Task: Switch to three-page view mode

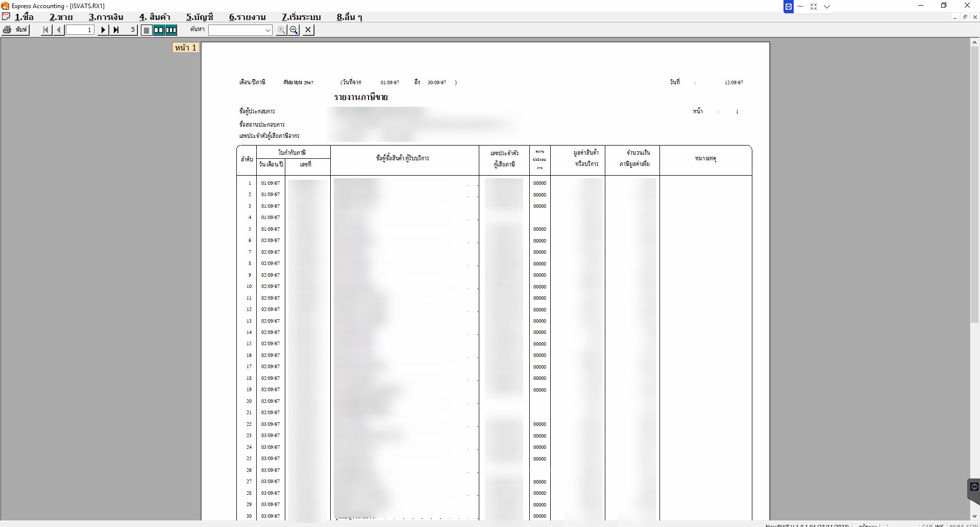Action: (x=171, y=30)
